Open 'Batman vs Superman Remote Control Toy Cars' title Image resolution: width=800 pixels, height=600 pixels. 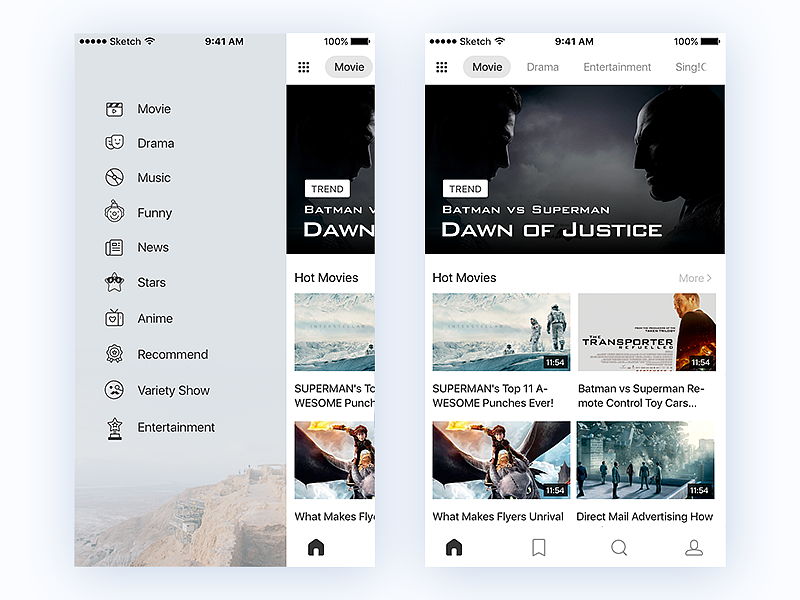(641, 396)
